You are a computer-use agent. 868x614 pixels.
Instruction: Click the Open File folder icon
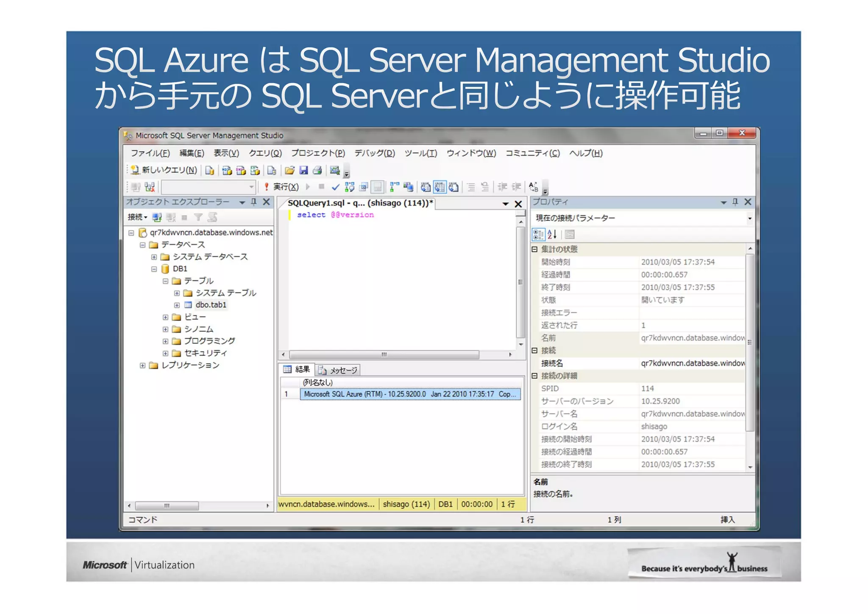click(289, 170)
